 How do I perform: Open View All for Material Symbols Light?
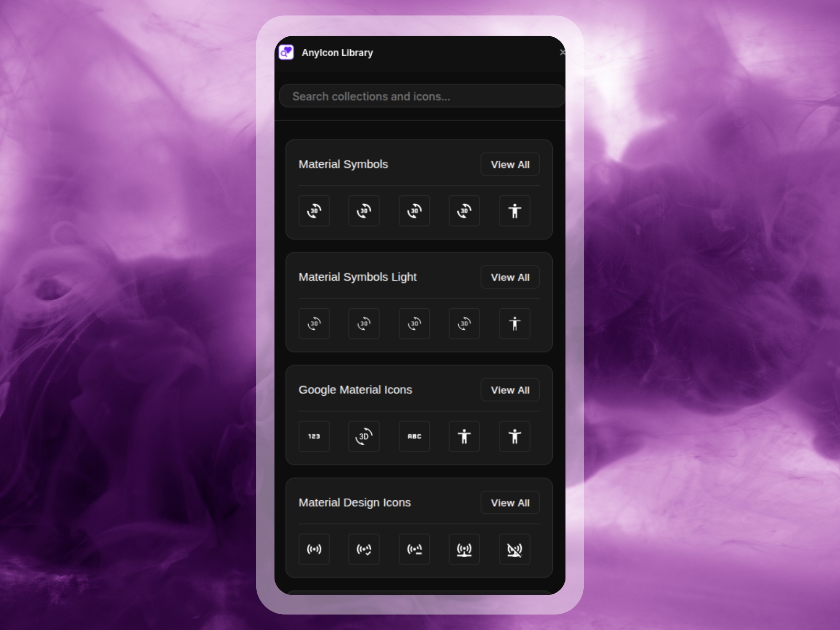(510, 277)
